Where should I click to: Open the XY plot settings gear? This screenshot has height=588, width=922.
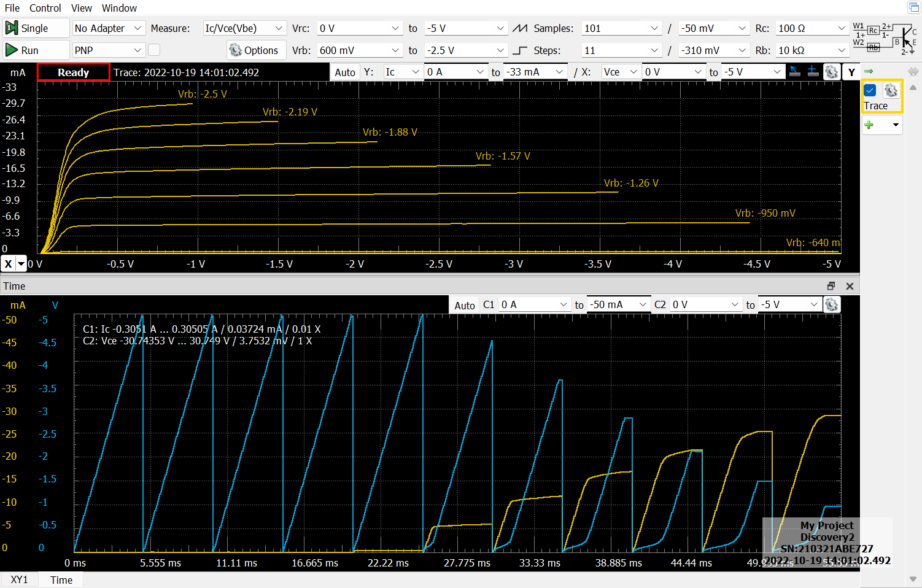(x=831, y=72)
